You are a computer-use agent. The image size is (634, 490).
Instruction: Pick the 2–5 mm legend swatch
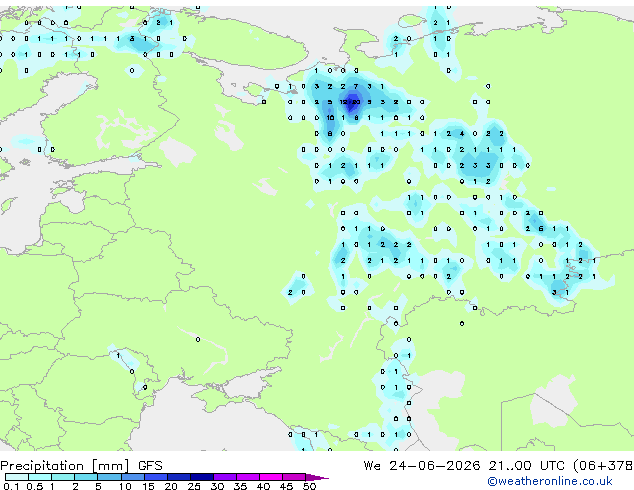tap(86, 477)
